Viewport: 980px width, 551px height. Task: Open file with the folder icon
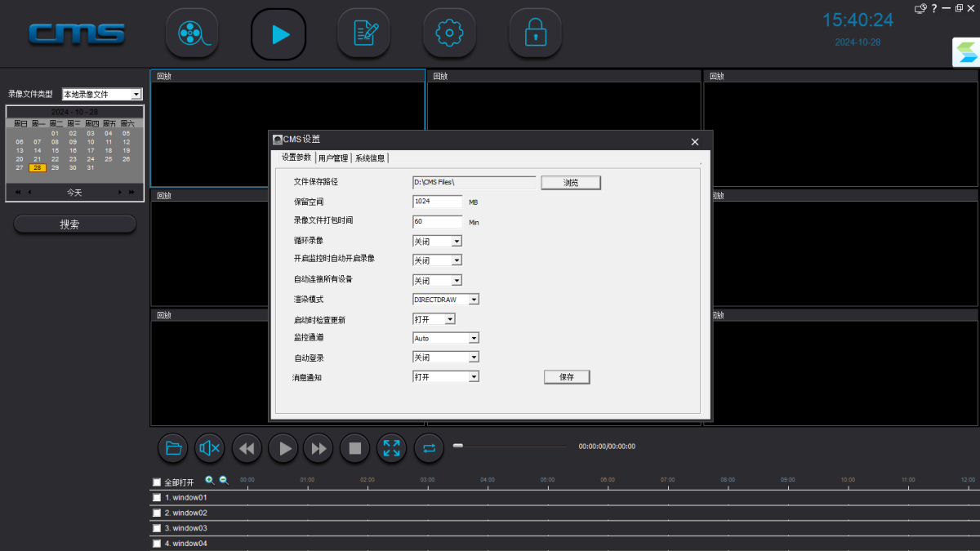173,448
